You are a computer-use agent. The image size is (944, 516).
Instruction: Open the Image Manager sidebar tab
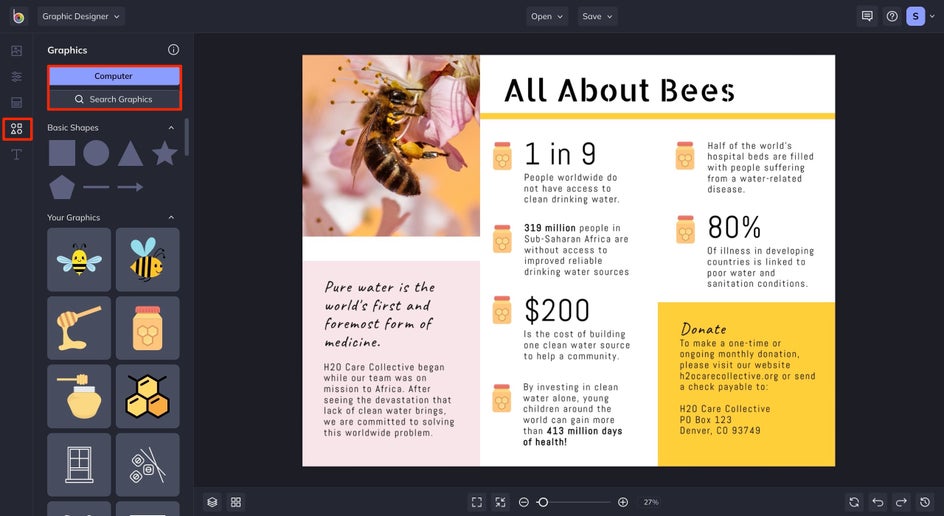click(x=17, y=51)
